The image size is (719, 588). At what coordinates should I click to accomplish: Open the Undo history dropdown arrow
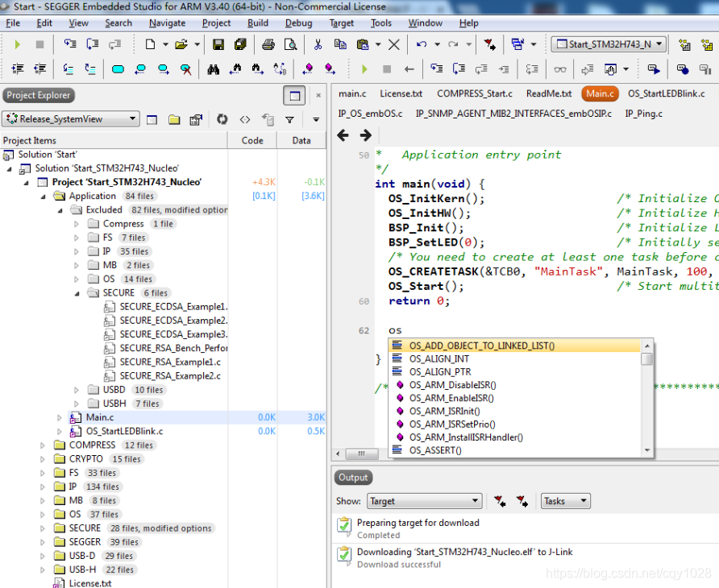pos(437,44)
